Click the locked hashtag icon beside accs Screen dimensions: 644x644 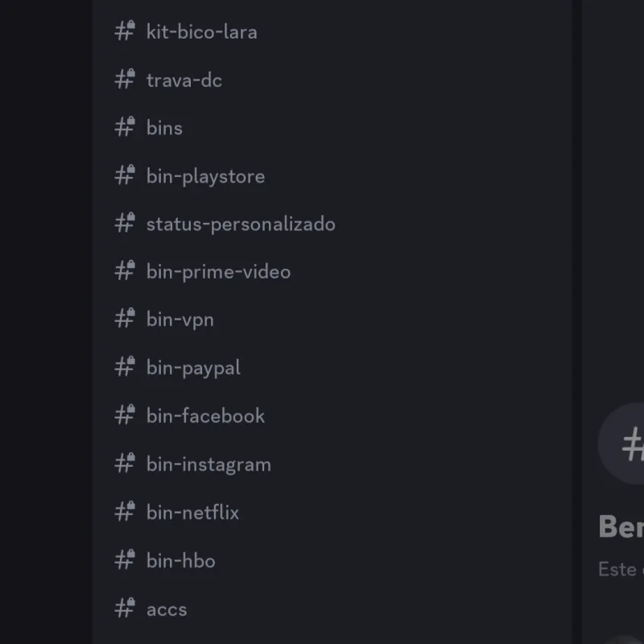tap(123, 609)
